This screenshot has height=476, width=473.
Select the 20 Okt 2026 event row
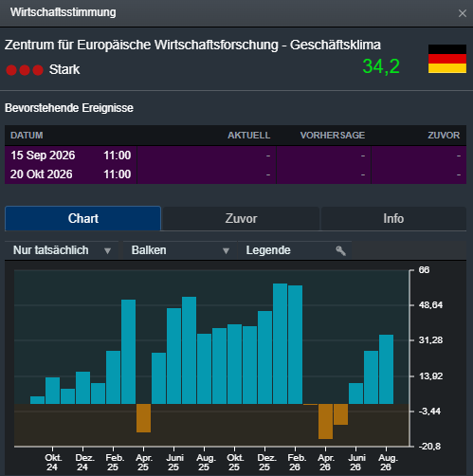(x=235, y=174)
